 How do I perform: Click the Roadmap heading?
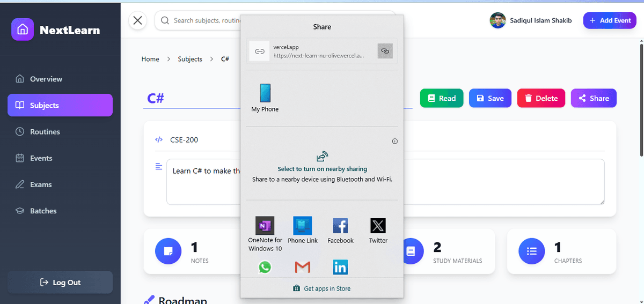182,300
